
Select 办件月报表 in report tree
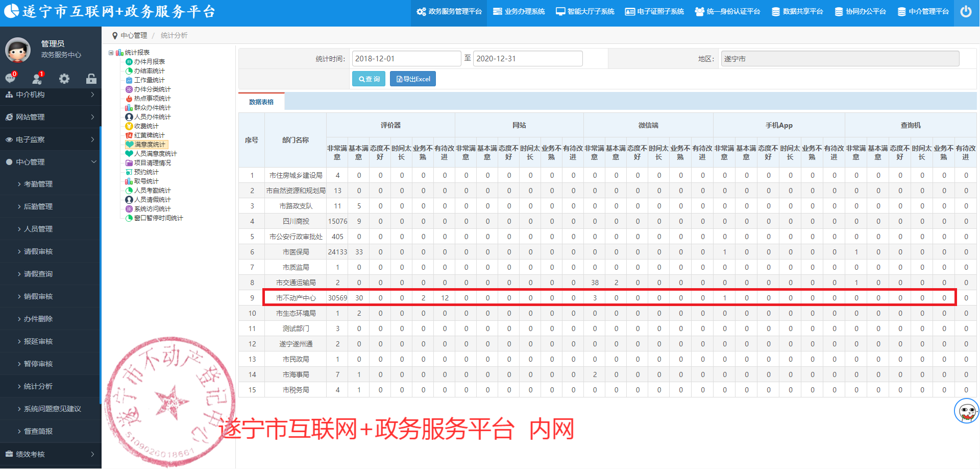(149, 62)
